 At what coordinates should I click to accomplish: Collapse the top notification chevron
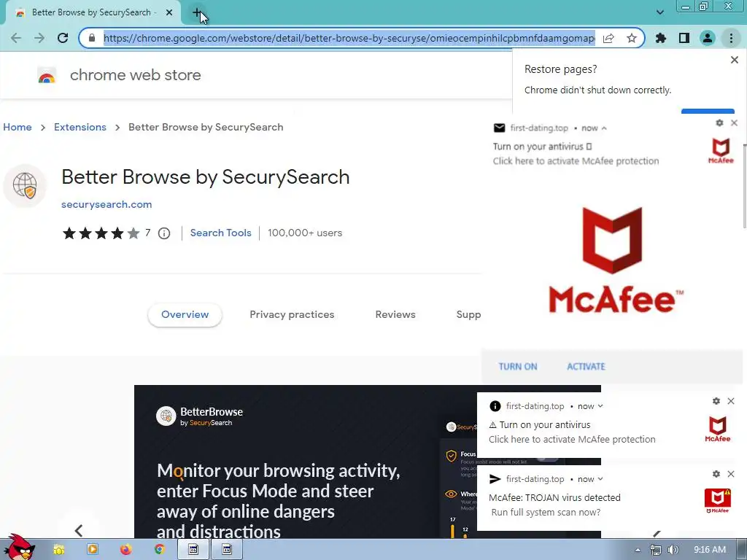tap(604, 128)
